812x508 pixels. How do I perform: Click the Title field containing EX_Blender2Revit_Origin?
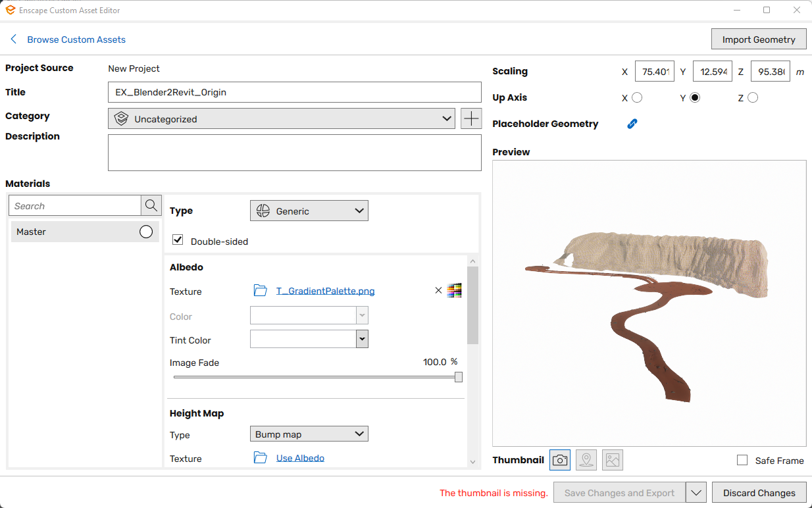294,92
